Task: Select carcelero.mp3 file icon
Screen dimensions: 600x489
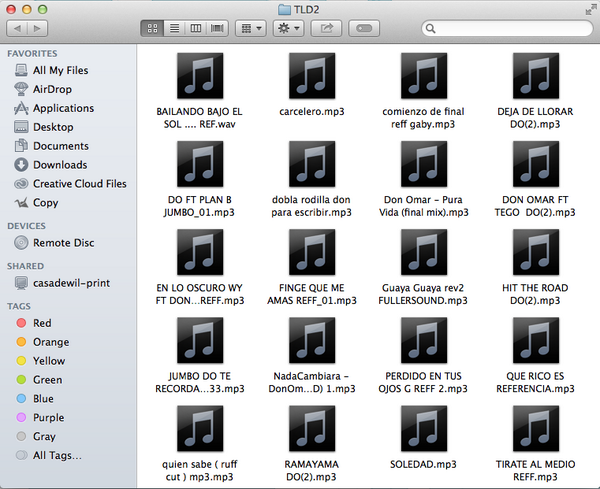Action: 312,76
